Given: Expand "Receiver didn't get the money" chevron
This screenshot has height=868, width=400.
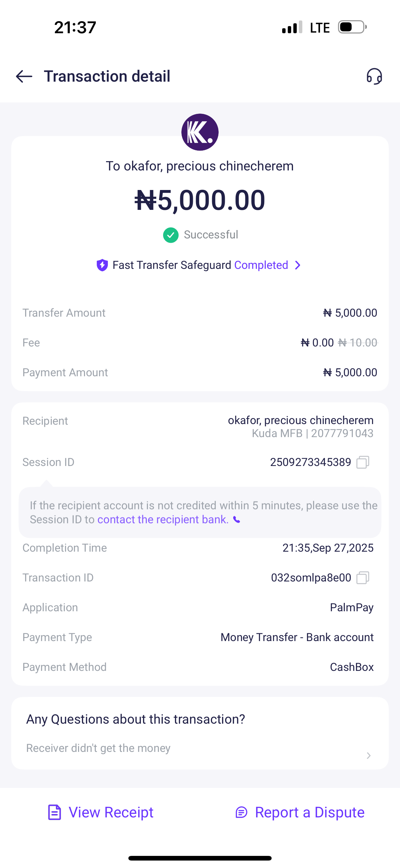Looking at the screenshot, I should coord(369,756).
